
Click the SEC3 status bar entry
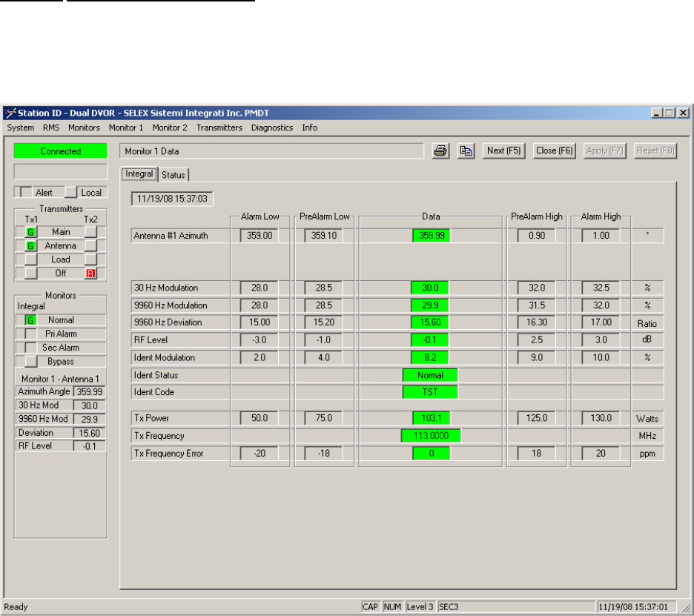coord(515,606)
